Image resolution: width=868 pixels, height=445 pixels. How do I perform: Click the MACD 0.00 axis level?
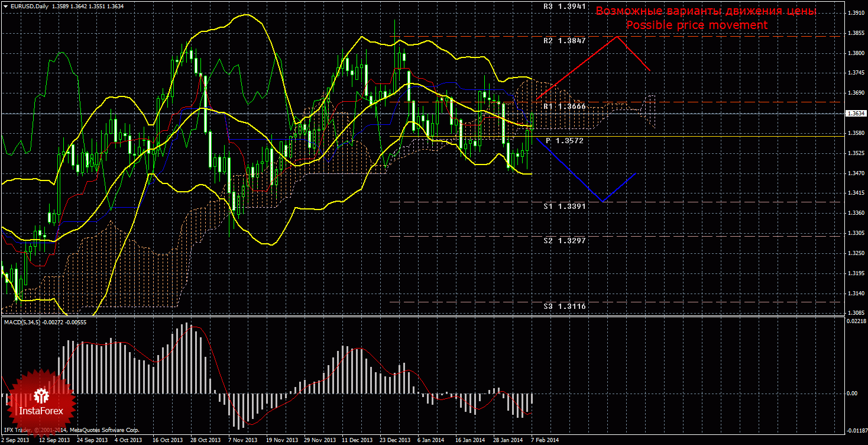pos(853,394)
